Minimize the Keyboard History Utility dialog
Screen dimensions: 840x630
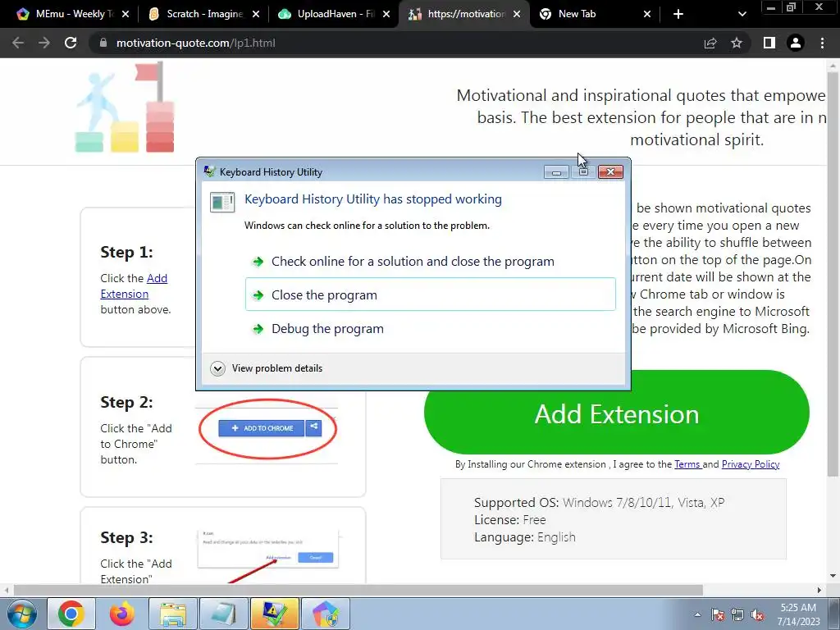click(556, 172)
